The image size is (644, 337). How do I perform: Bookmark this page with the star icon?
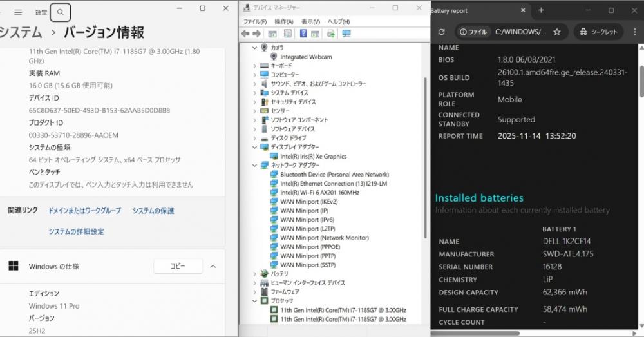[557, 32]
